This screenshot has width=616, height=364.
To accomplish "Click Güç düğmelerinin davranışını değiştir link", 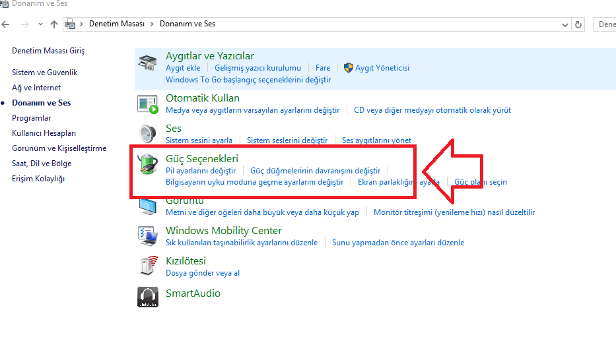I will coord(316,171).
